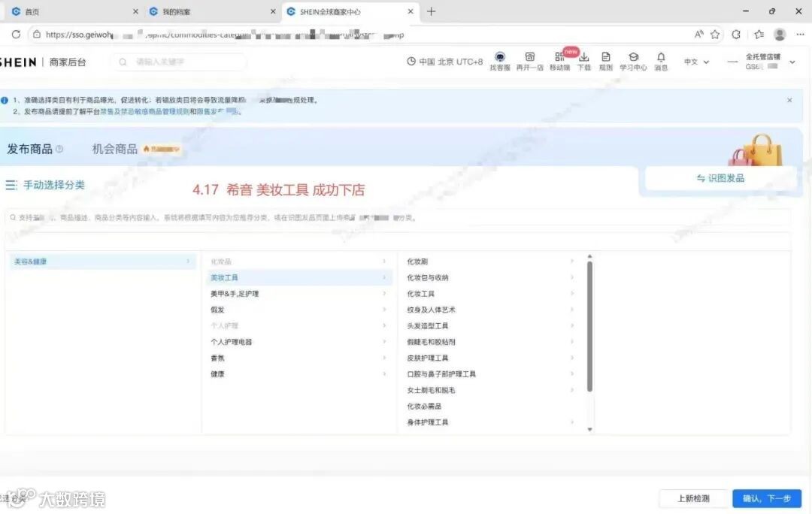The height and width of the screenshot is (514, 812).
Task: Open the browser profile avatar
Action: tap(780, 34)
